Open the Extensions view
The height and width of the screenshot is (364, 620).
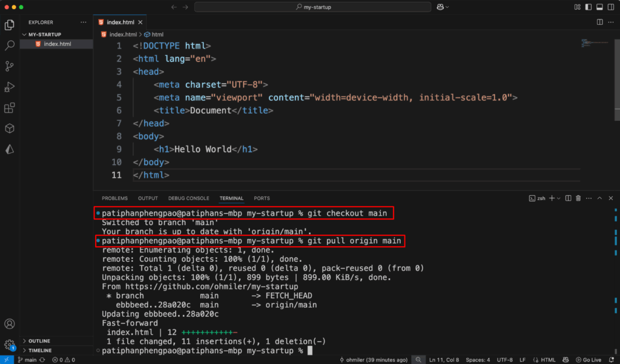10,108
